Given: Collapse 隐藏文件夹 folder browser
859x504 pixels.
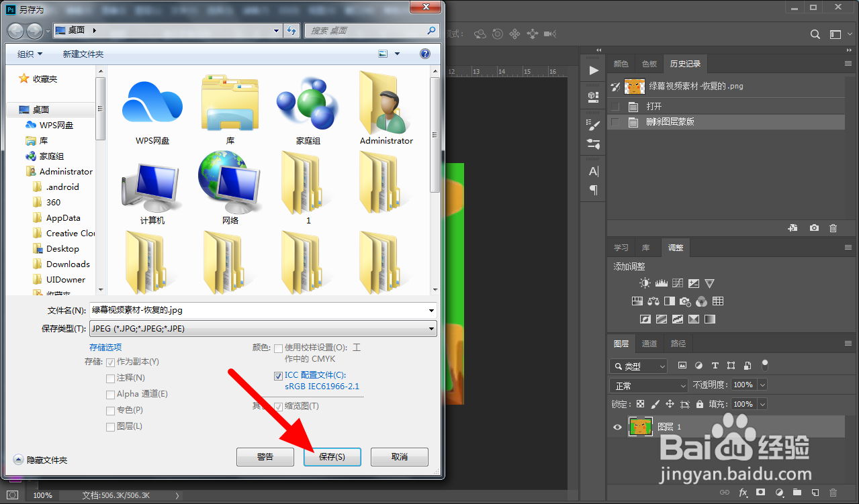Looking at the screenshot, I should (40, 460).
